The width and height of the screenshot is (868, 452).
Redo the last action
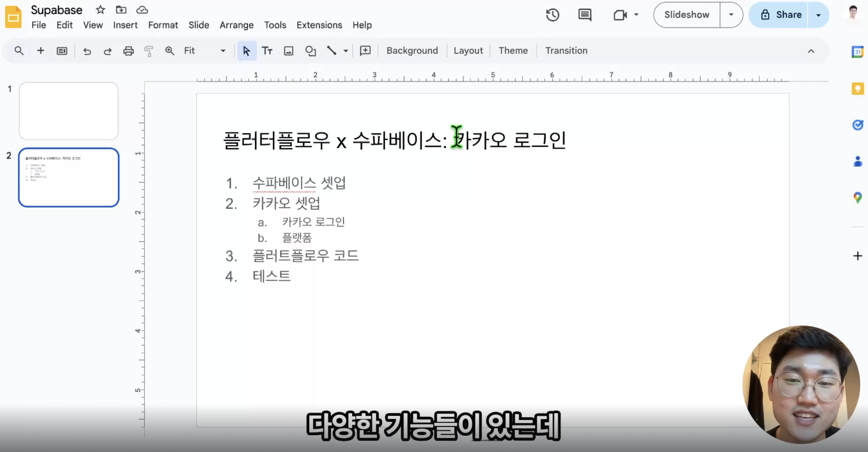108,51
